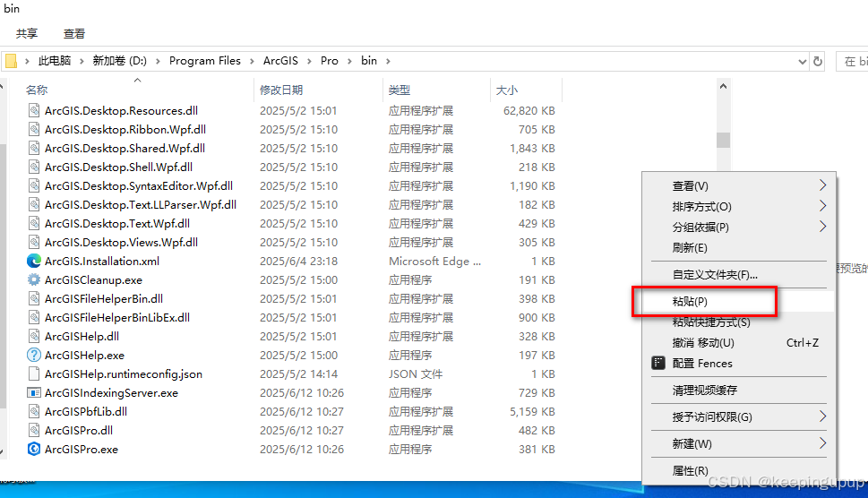Click the 62,820 KB size value

(x=529, y=111)
